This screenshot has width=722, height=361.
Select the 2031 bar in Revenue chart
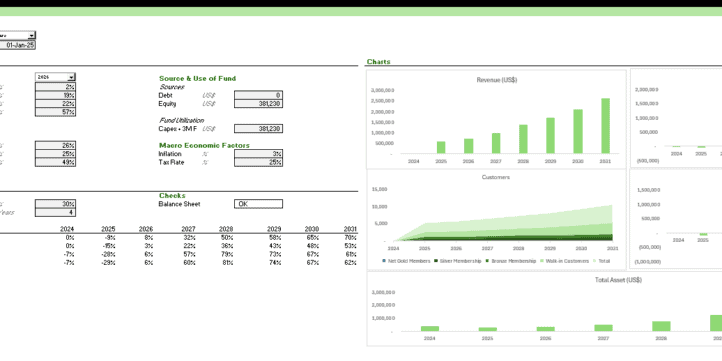click(606, 126)
